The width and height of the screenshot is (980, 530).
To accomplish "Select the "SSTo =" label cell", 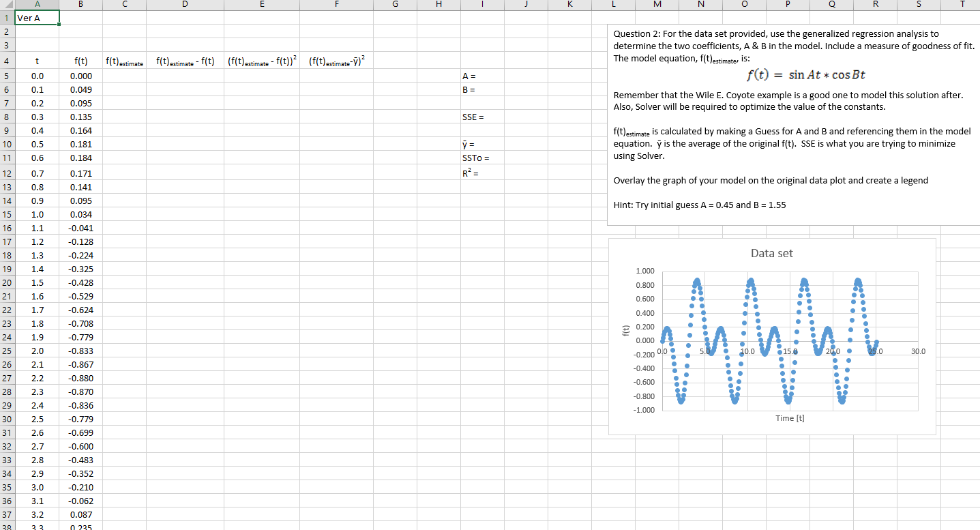I will [x=482, y=158].
